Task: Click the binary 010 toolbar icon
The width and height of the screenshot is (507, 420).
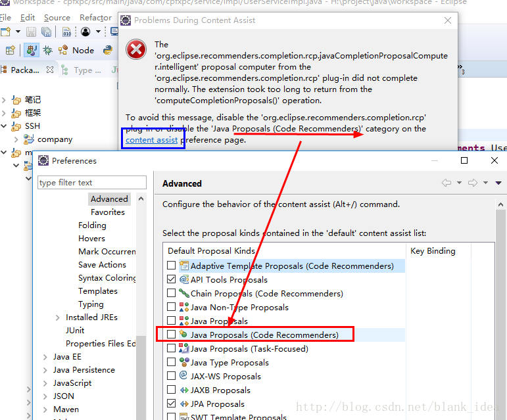Action: point(66,32)
